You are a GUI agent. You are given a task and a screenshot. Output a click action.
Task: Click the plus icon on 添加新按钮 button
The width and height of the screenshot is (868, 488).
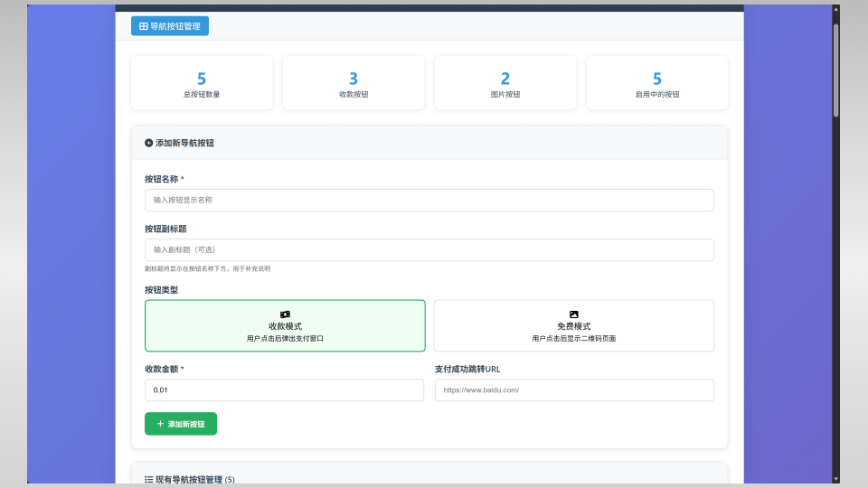(160, 424)
